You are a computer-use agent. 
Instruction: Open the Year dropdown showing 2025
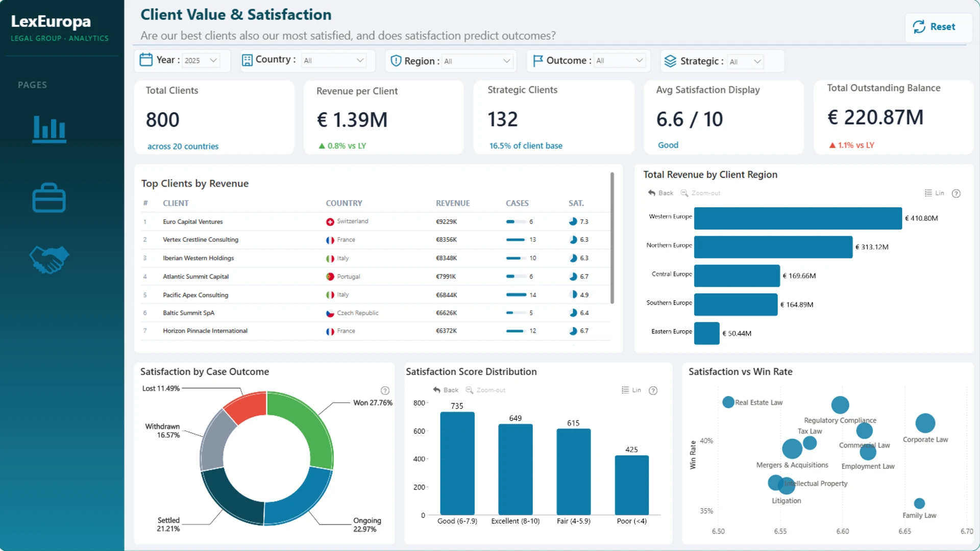pyautogui.click(x=201, y=60)
